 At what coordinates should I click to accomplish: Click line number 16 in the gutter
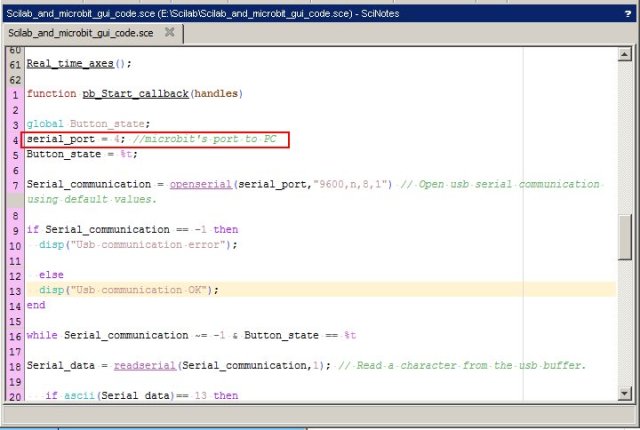14,337
